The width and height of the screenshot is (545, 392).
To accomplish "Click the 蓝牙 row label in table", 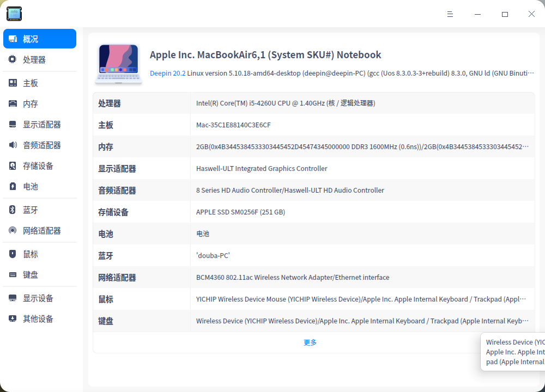I will click(x=106, y=256).
